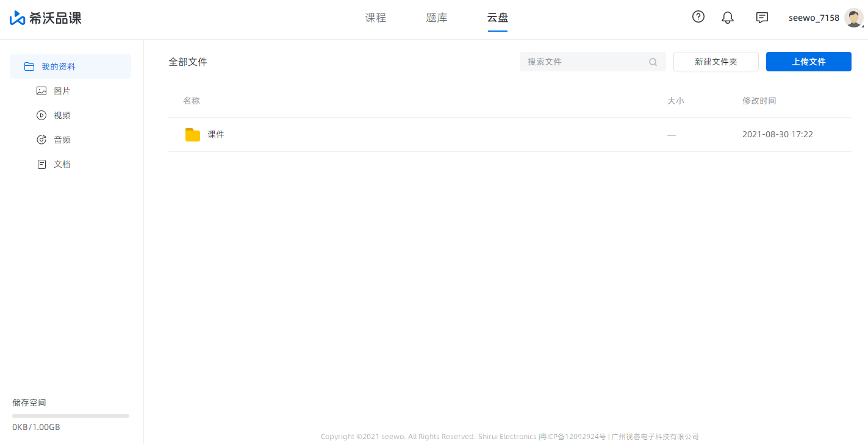Open notifications bell icon

[728, 18]
